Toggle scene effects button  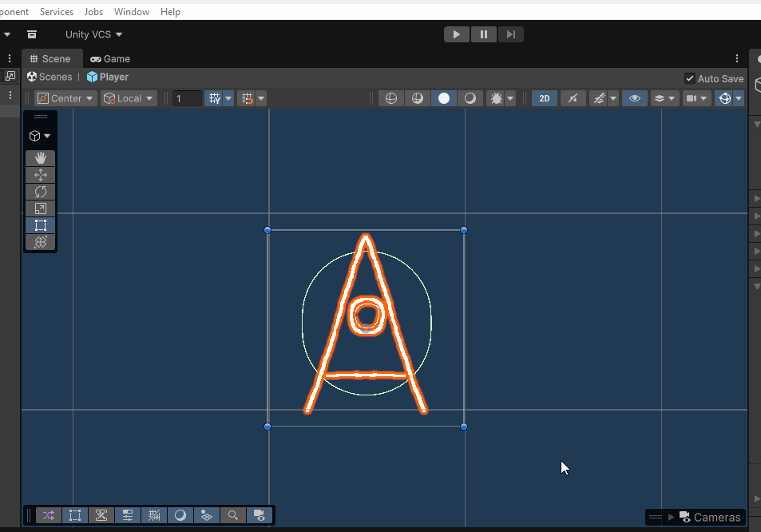pyautogui.click(x=599, y=98)
